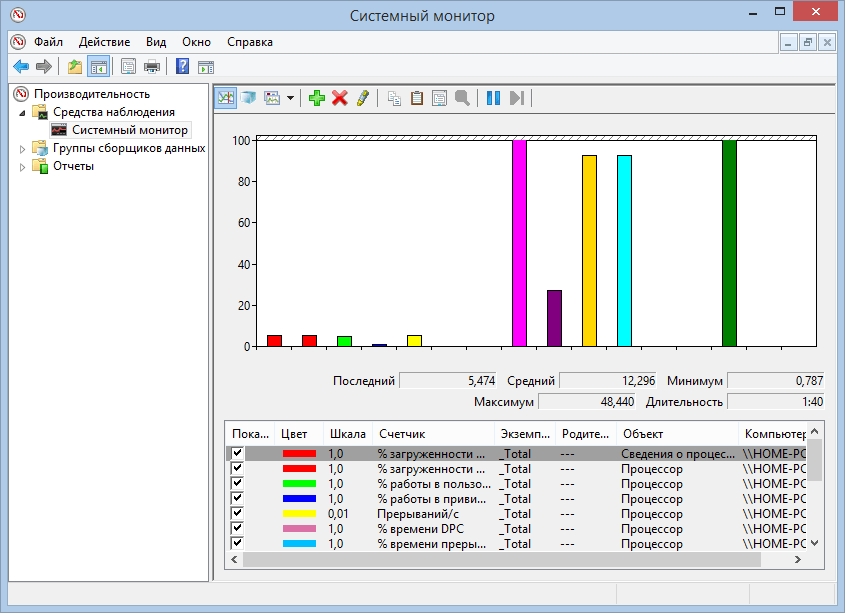Click the light blue swatch of last counter row

click(299, 544)
